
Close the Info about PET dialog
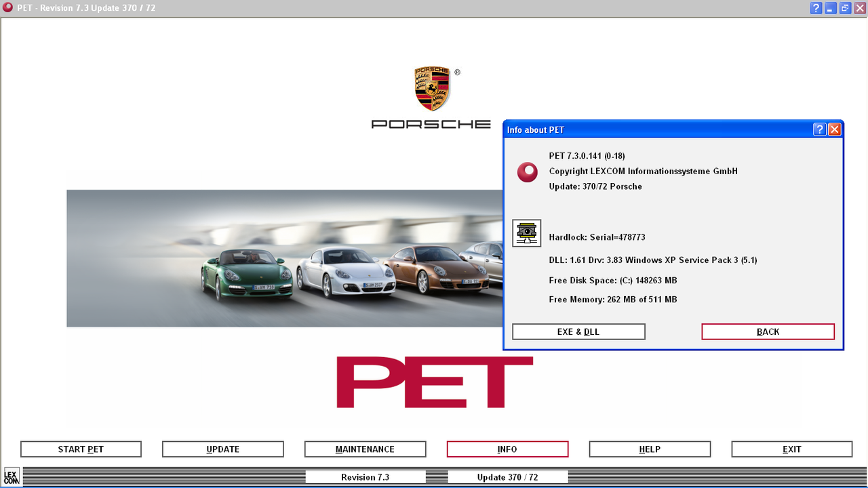pos(835,129)
